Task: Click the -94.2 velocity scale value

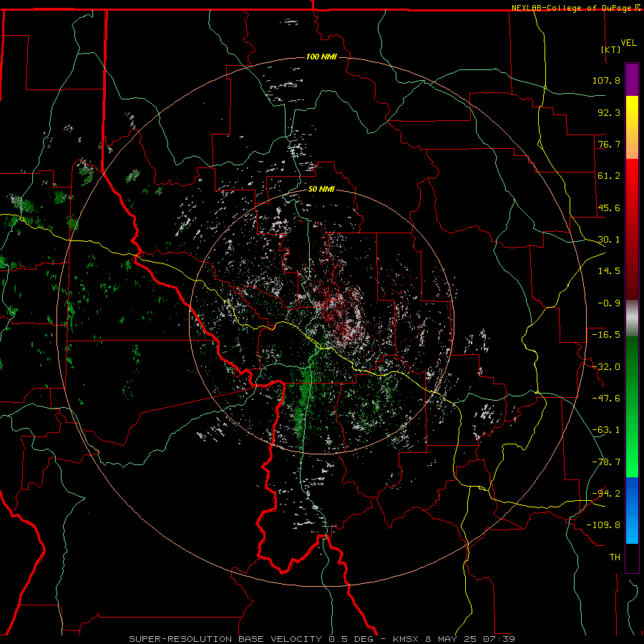Action: [x=606, y=494]
